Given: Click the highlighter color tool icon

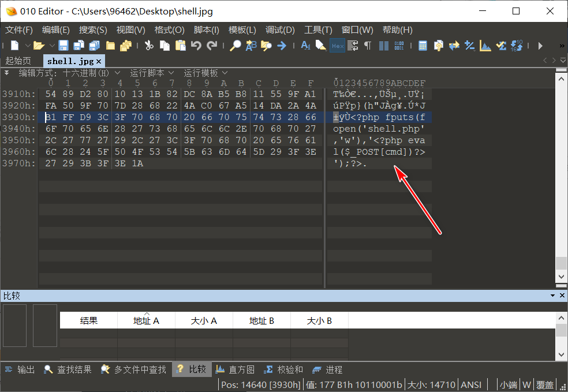Looking at the screenshot, I should (321, 45).
